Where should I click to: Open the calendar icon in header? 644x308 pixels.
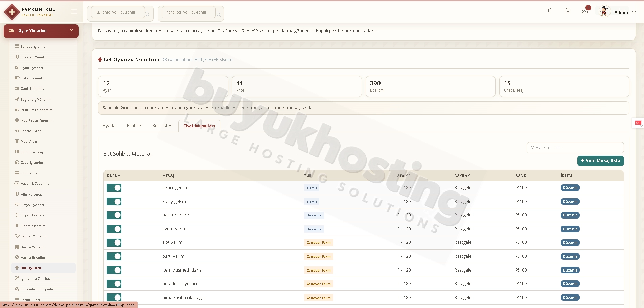[567, 11]
